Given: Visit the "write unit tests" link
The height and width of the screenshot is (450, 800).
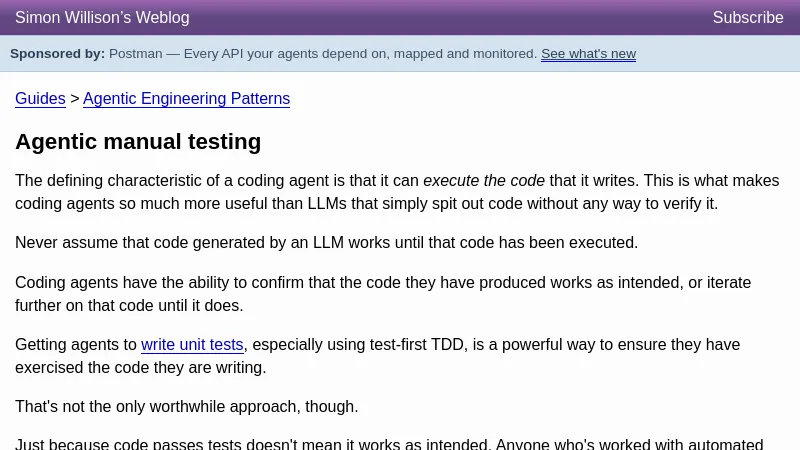Looking at the screenshot, I should coord(192,345).
